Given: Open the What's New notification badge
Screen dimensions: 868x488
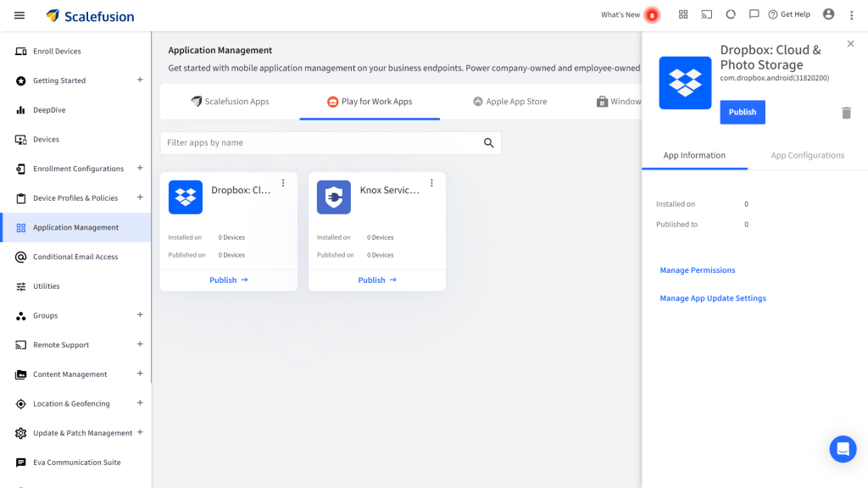Looking at the screenshot, I should tap(652, 15).
